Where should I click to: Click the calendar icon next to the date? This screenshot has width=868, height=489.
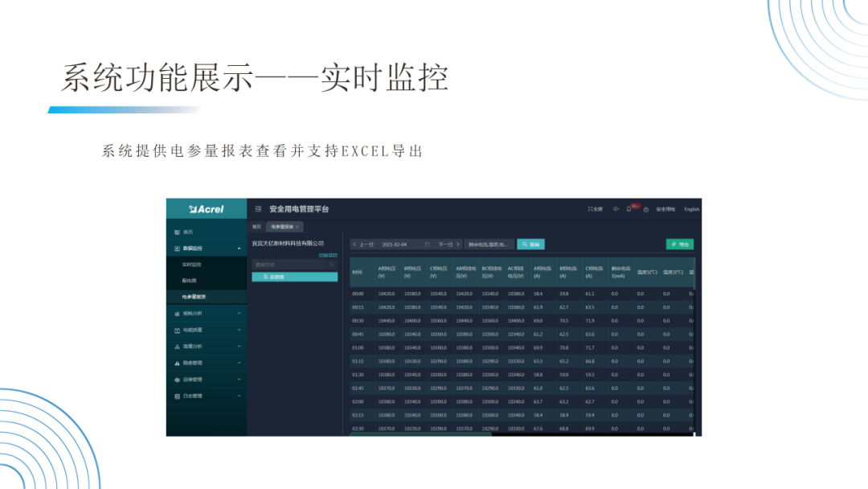click(x=426, y=244)
